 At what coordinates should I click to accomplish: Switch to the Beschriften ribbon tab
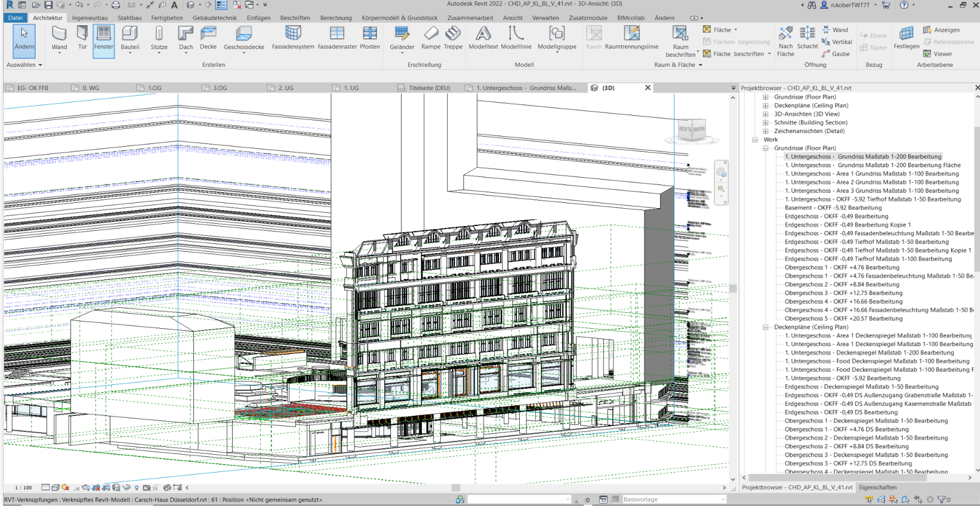(x=295, y=18)
